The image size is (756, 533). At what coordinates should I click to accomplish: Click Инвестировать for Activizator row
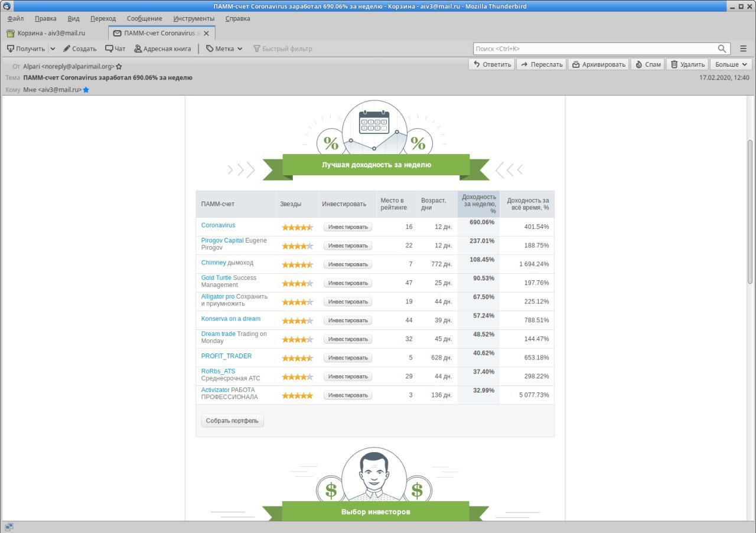point(348,395)
